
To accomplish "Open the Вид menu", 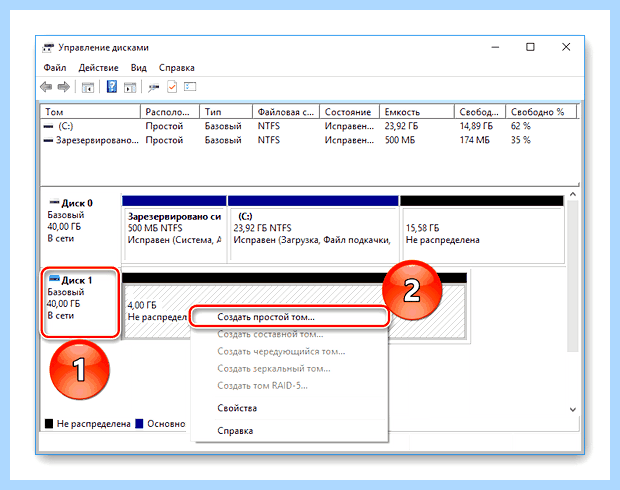I will coord(139,68).
